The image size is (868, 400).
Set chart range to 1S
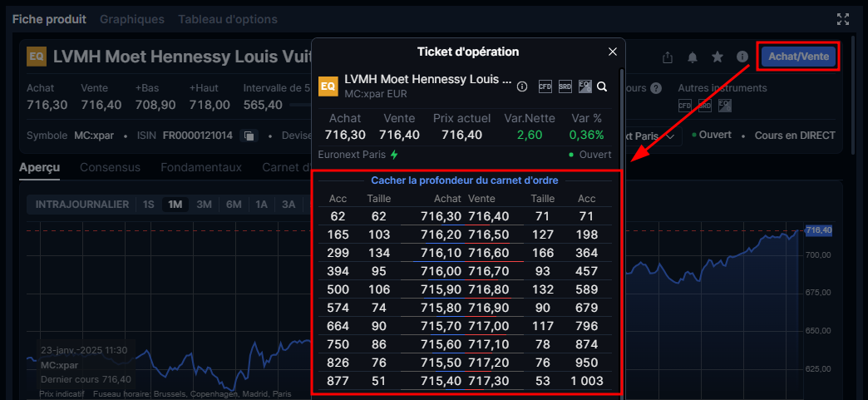pos(148,205)
